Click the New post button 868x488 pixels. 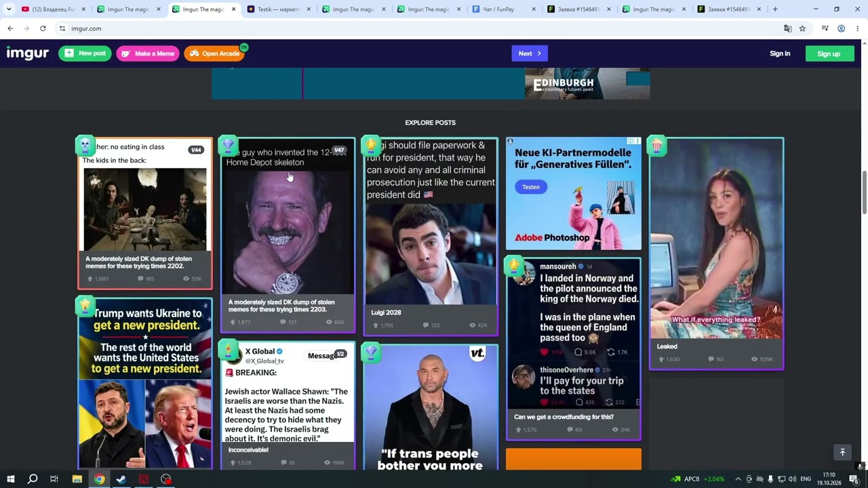pos(85,54)
